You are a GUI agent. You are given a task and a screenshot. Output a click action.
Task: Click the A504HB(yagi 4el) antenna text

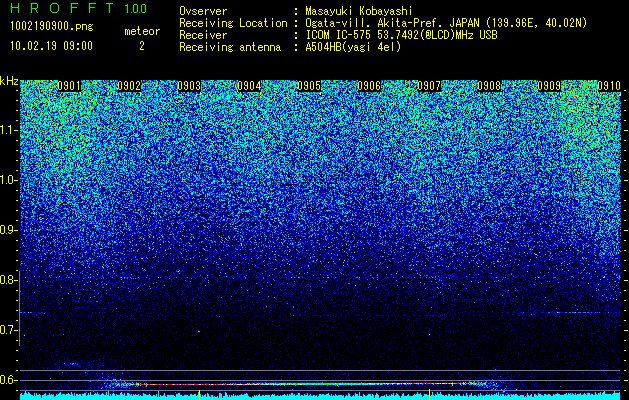click(353, 47)
